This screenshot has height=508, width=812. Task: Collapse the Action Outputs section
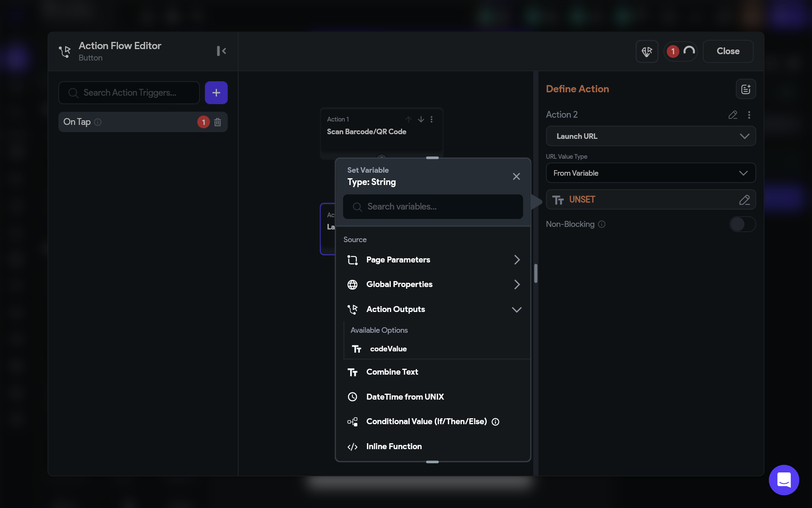[516, 309]
